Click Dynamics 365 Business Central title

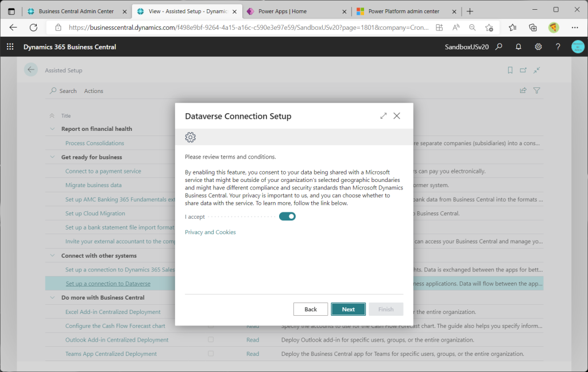(x=69, y=47)
